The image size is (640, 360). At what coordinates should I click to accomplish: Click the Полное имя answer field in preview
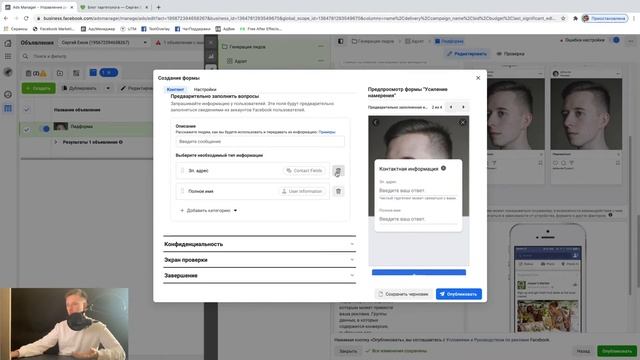point(418,219)
